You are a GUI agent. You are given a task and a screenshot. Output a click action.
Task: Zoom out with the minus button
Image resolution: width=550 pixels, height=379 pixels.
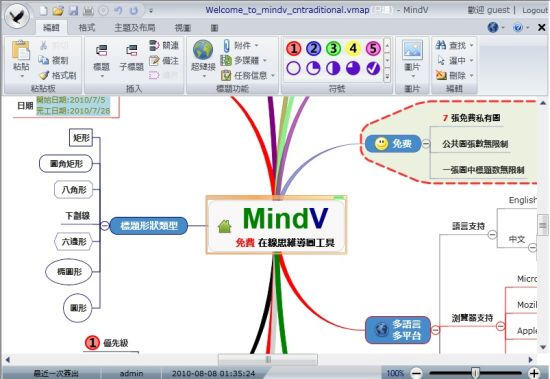click(x=416, y=373)
